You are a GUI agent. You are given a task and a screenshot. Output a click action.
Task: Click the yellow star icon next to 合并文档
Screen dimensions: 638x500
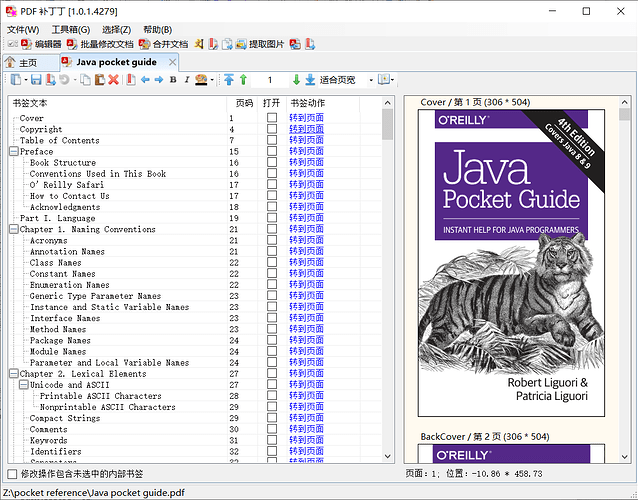(x=199, y=44)
